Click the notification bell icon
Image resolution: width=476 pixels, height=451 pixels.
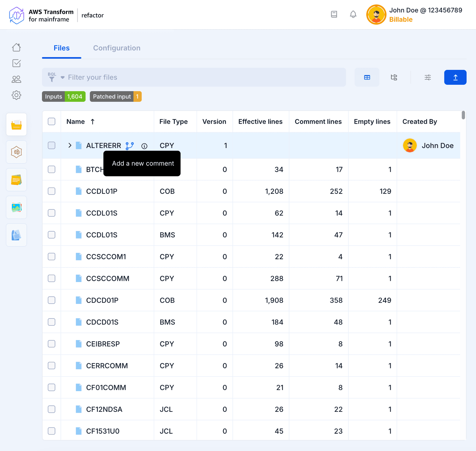353,14
